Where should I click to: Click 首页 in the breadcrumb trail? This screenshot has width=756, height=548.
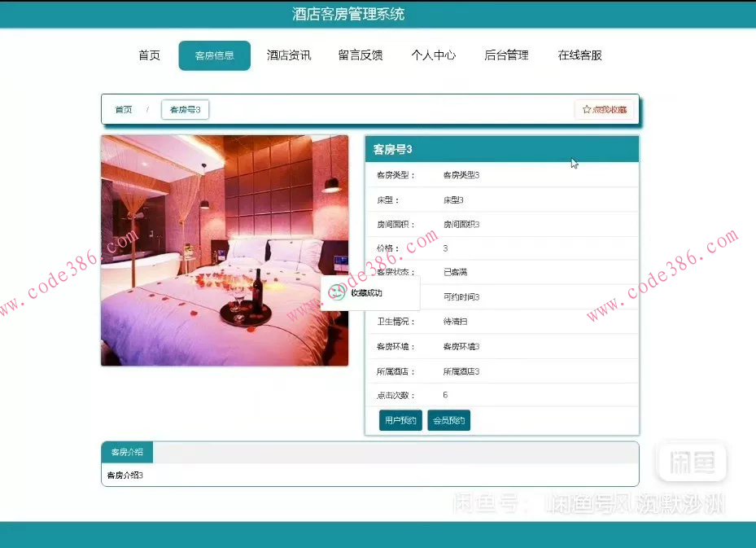pyautogui.click(x=122, y=108)
